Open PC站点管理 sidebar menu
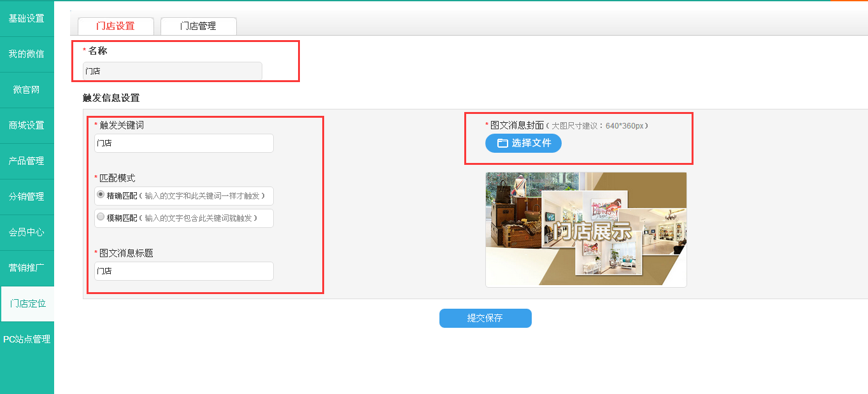This screenshot has width=868, height=394. 27,339
